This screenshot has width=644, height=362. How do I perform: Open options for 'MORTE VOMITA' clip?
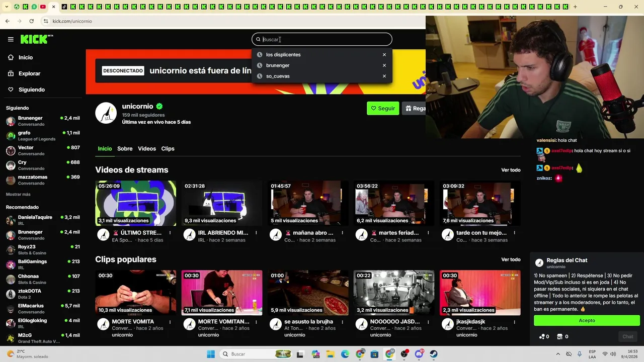[170, 322]
